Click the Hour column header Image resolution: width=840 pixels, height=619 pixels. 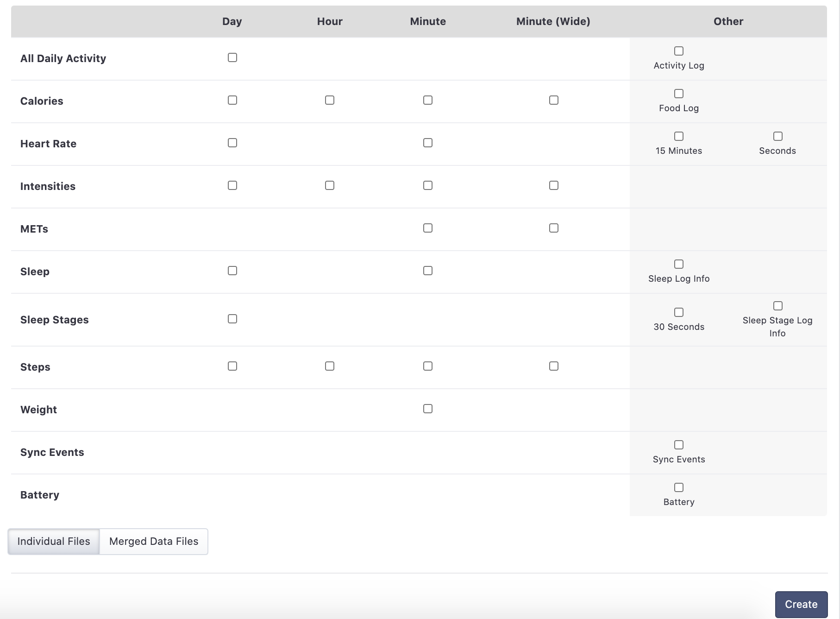click(x=330, y=21)
